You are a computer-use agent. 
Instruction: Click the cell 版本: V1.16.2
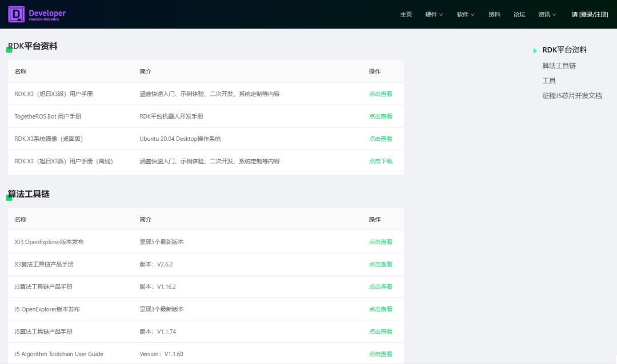click(x=158, y=286)
